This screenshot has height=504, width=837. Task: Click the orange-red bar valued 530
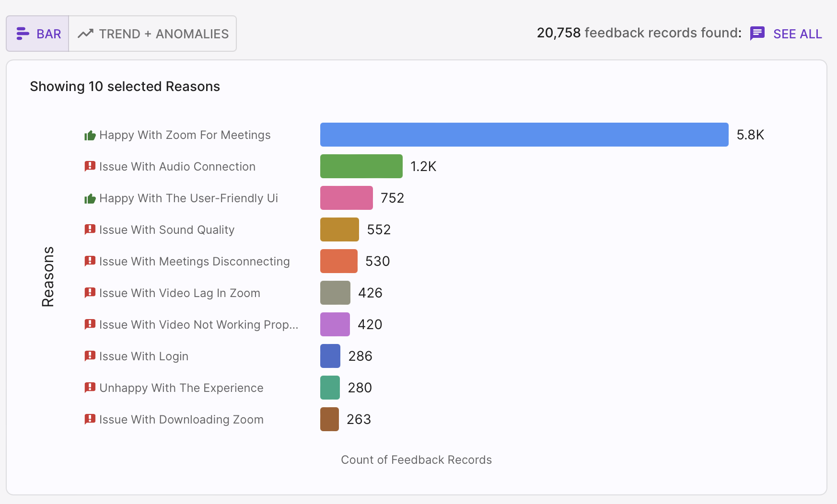338,261
